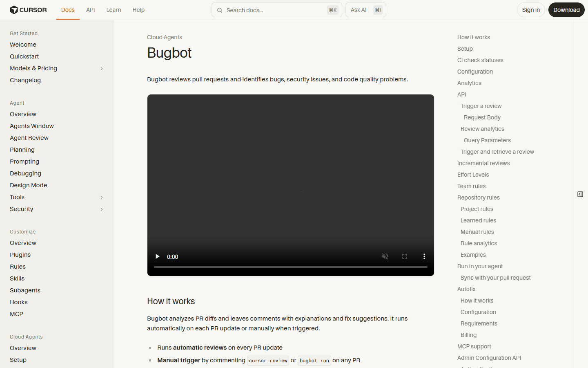Jump to Sync with your pull request
The width and height of the screenshot is (588, 368).
point(496,278)
